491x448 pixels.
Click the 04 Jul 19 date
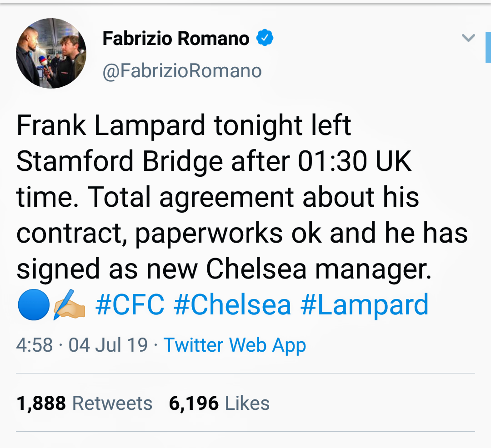(108, 345)
